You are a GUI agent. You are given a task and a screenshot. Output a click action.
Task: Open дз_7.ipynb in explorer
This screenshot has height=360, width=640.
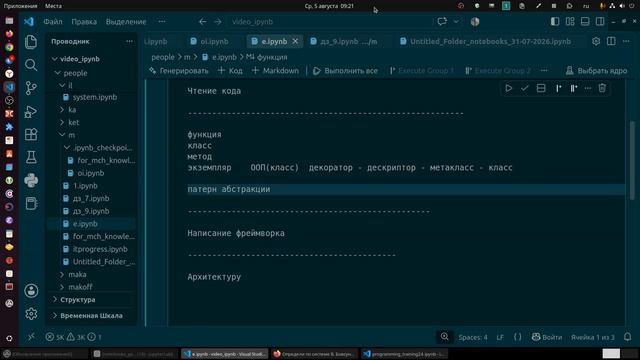click(x=91, y=198)
